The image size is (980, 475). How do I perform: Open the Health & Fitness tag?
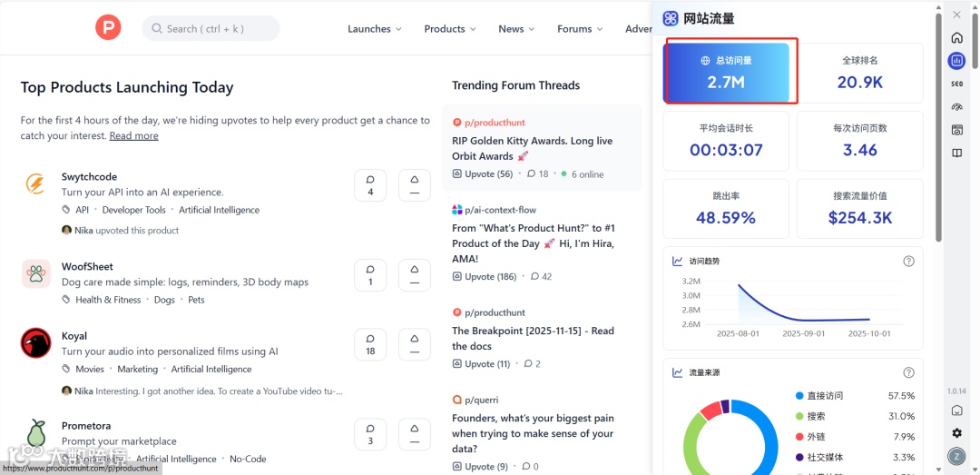[x=108, y=300]
